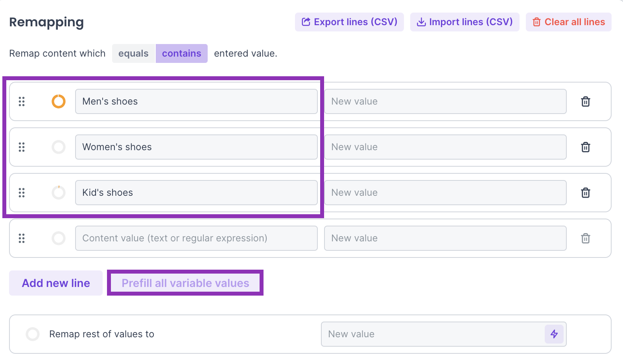Click the drag handle of the empty row

point(22,238)
